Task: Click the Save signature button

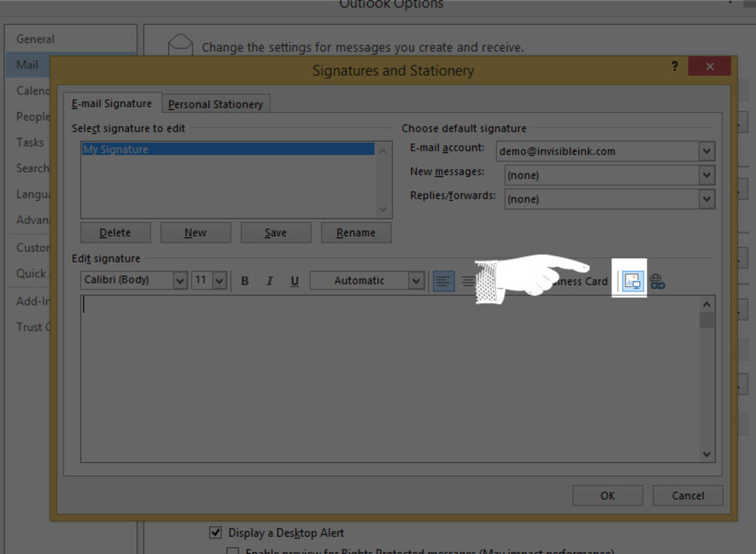Action: coord(276,233)
